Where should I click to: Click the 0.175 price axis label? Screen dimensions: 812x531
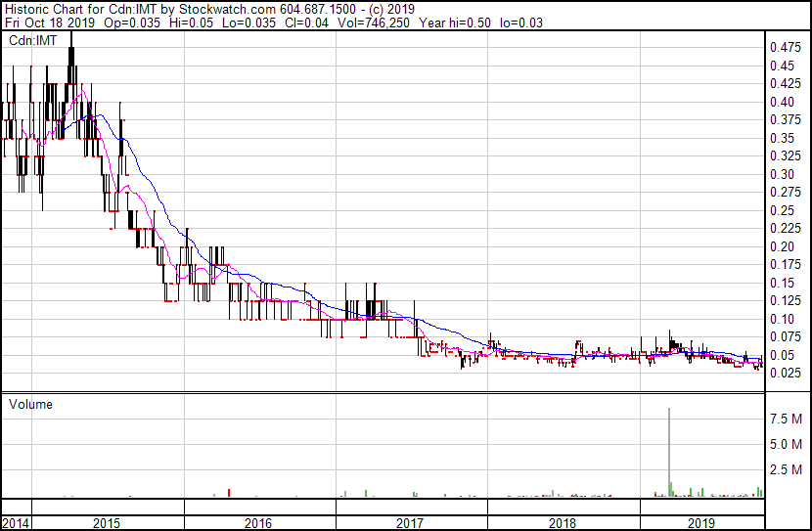(786, 264)
